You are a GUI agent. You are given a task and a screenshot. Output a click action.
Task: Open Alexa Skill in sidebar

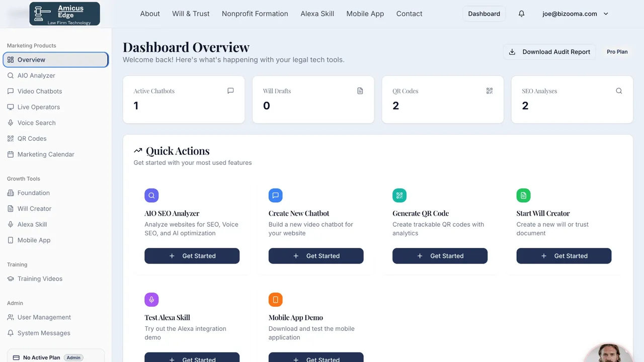(56, 224)
